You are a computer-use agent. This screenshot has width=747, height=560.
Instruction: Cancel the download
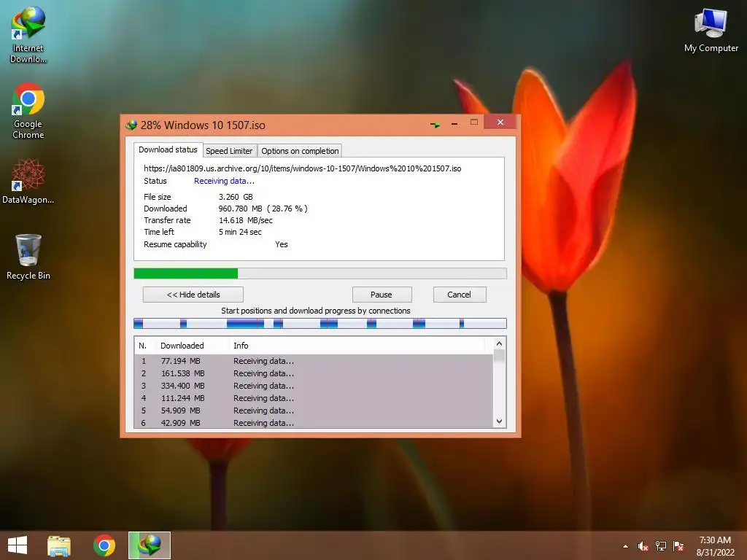460,295
